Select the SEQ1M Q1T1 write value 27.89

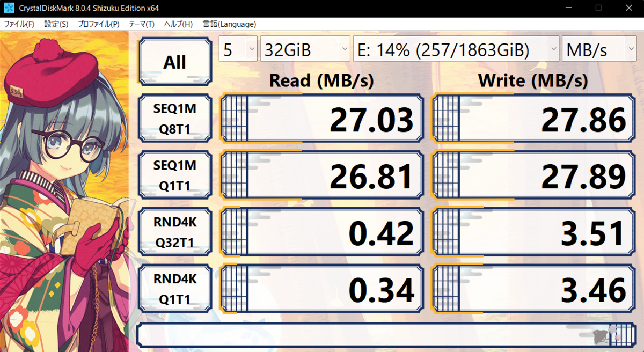[534, 176]
